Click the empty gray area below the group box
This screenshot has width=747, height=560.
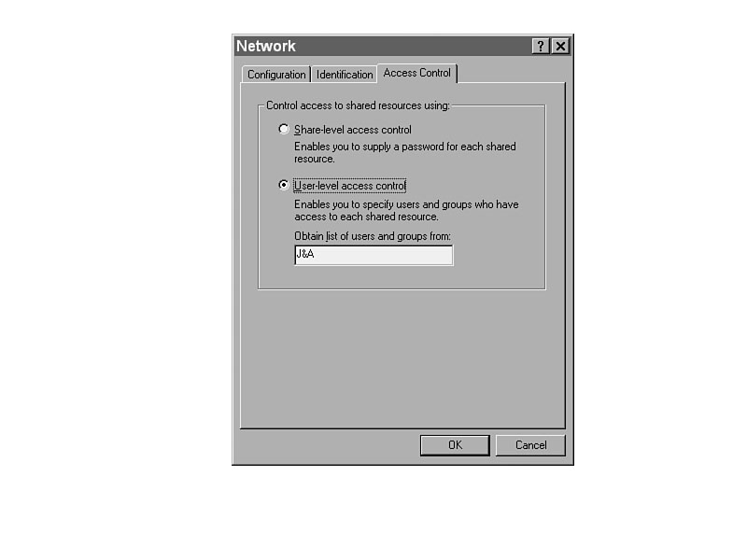coord(402,357)
